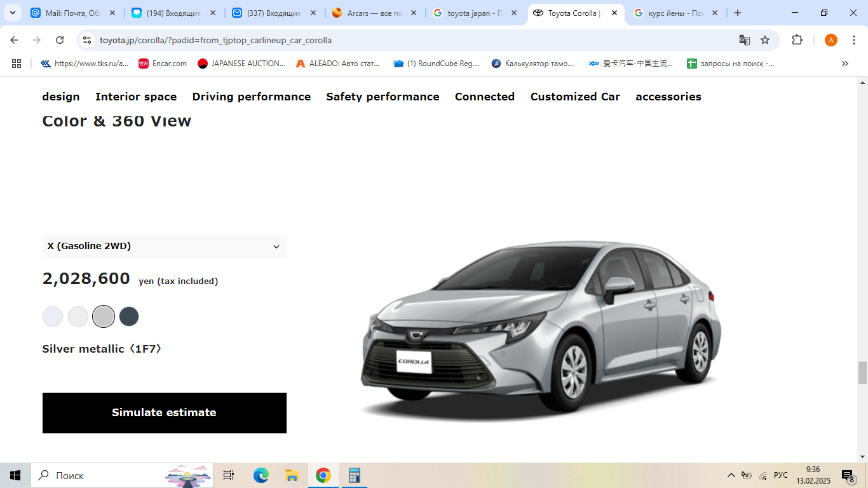The width and height of the screenshot is (868, 488).
Task: Go to the Customized Car section
Action: pyautogui.click(x=575, y=97)
